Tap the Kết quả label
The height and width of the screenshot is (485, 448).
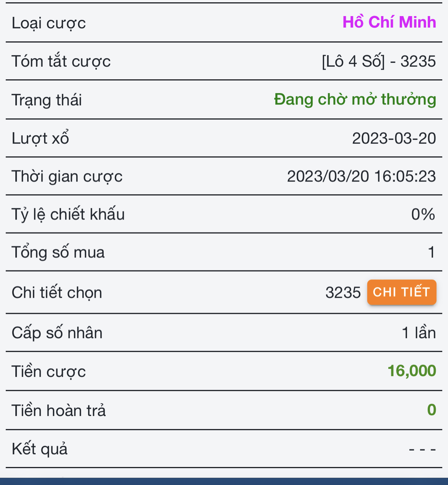click(39, 449)
